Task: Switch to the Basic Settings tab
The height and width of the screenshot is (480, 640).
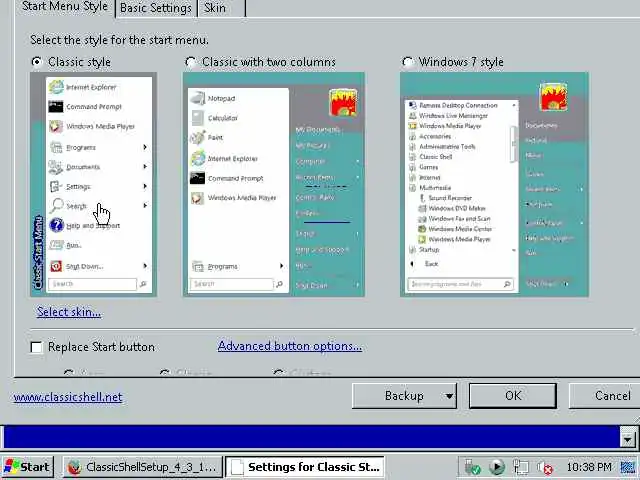Action: click(156, 8)
